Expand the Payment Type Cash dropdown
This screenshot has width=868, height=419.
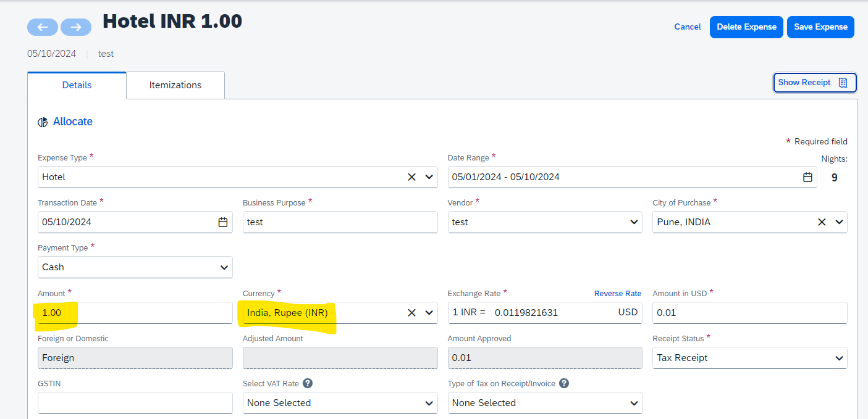(x=224, y=267)
